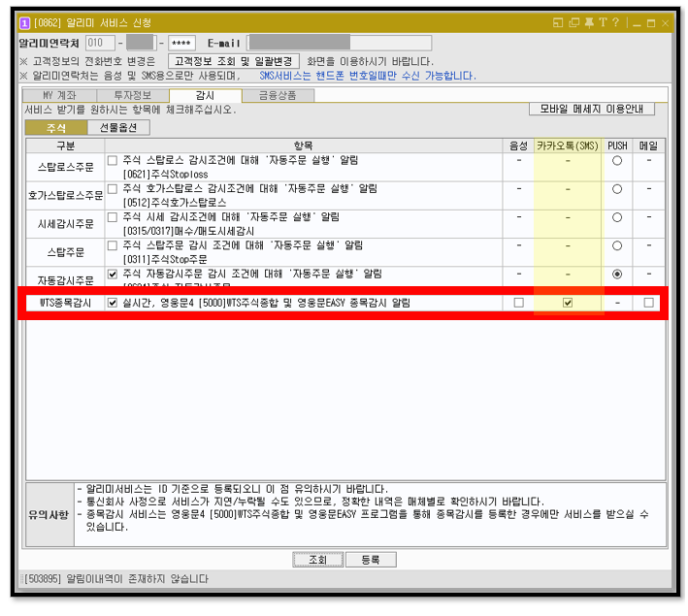Toggle 카카오톡(SMS) checkbox for WTS종목감시
This screenshot has width=688, height=616.
[x=568, y=303]
